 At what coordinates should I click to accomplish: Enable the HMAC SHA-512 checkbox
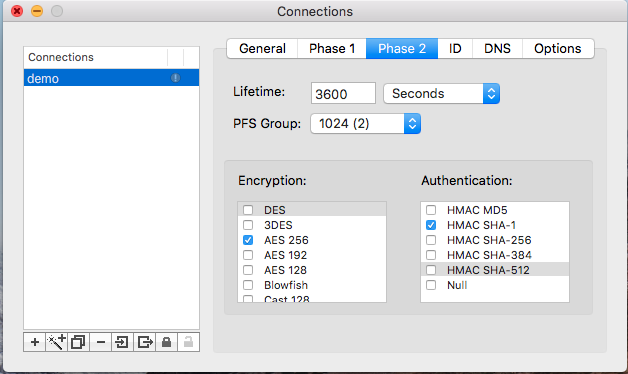(x=431, y=270)
